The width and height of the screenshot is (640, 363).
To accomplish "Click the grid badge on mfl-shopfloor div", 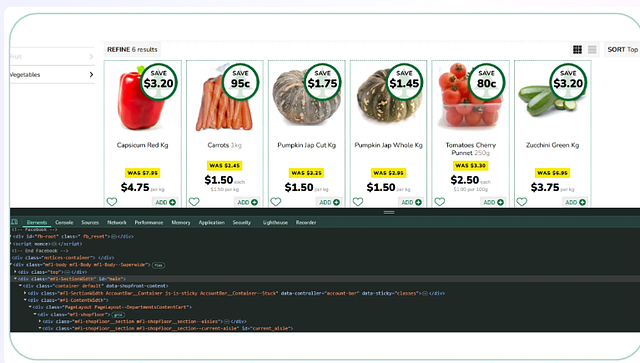I will [x=118, y=315].
